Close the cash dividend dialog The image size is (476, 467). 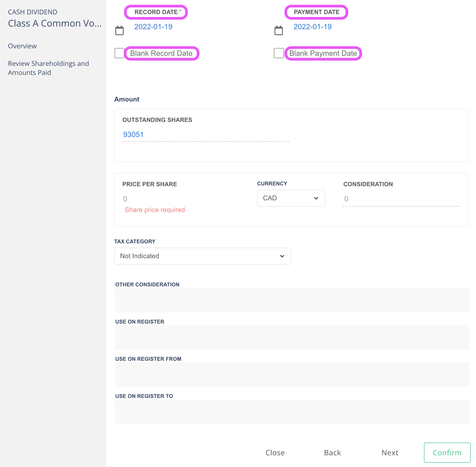(275, 453)
